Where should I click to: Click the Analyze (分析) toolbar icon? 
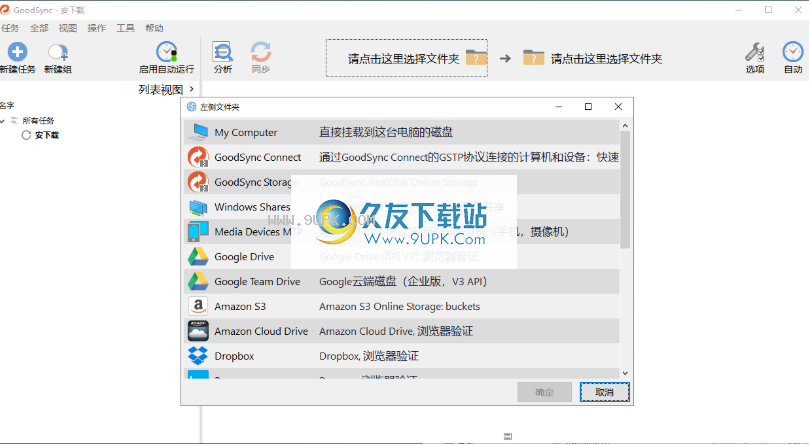222,52
